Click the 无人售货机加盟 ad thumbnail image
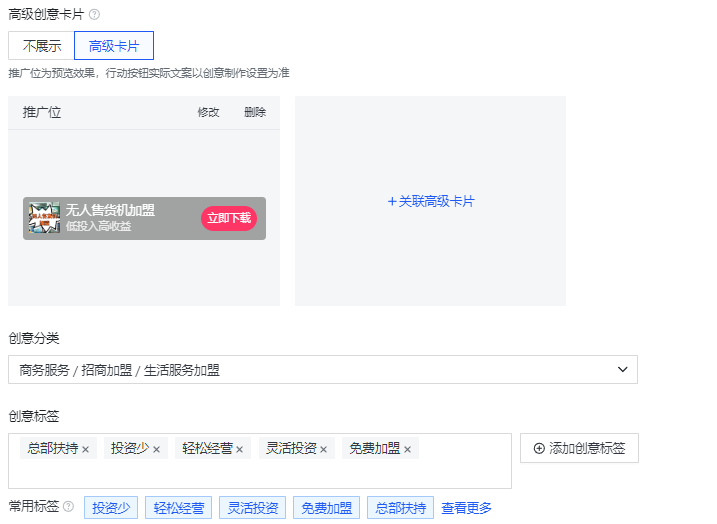Screen dimensions: 717x524 click(44, 218)
